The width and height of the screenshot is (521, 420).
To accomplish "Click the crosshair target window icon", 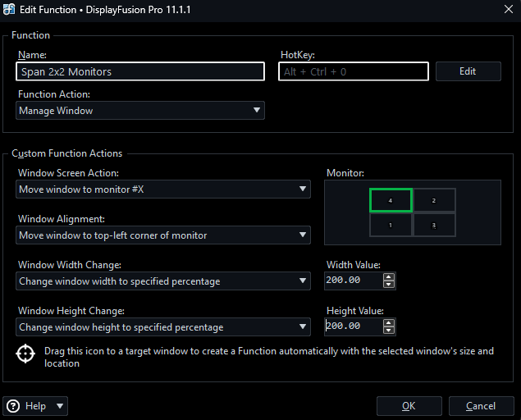I will point(25,354).
